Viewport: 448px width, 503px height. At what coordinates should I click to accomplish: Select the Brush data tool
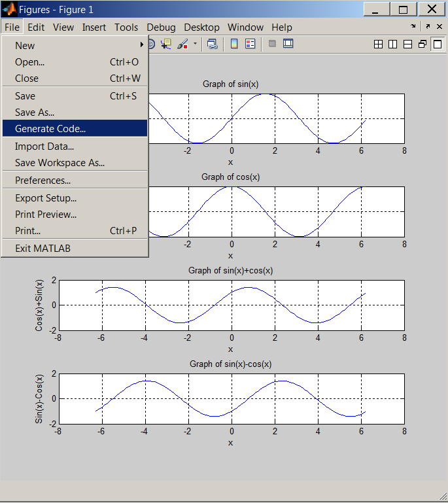pos(182,44)
